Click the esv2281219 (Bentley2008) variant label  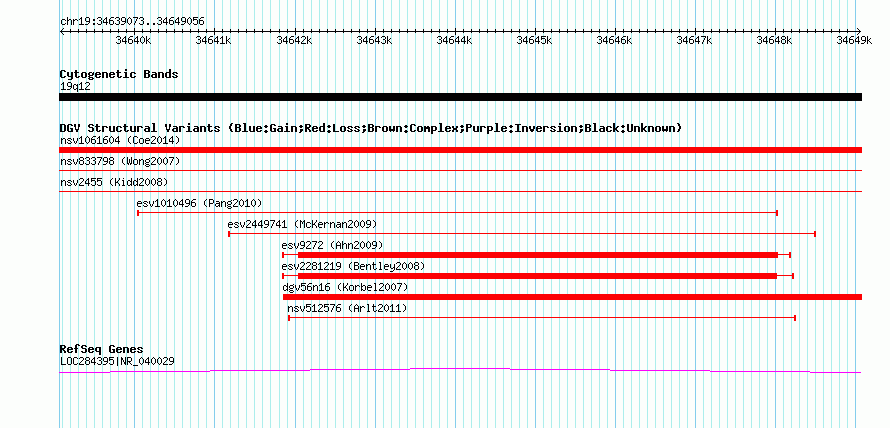353,266
